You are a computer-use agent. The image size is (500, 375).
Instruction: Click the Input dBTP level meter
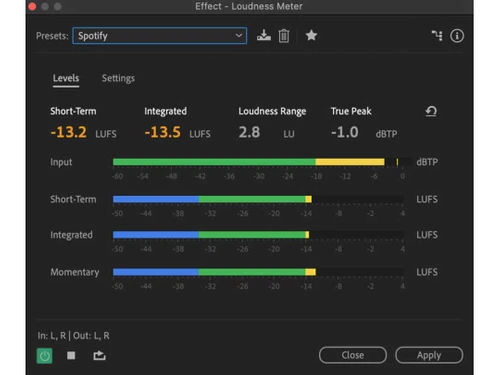coord(262,162)
